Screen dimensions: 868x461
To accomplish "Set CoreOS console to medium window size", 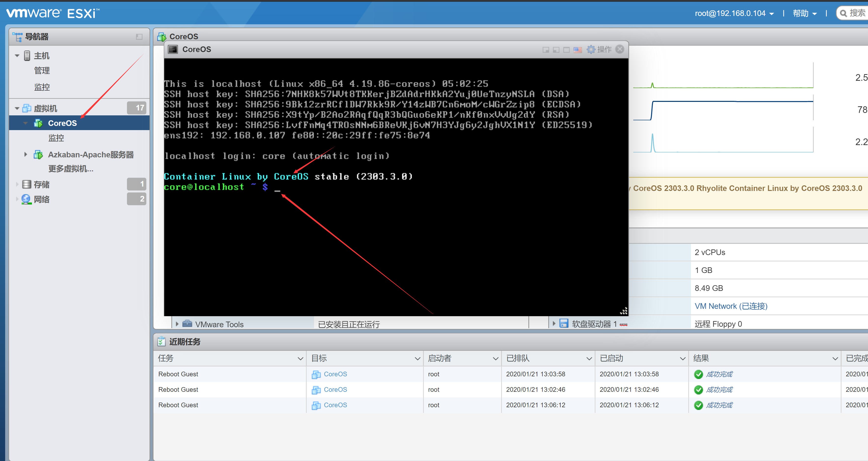I will click(556, 50).
